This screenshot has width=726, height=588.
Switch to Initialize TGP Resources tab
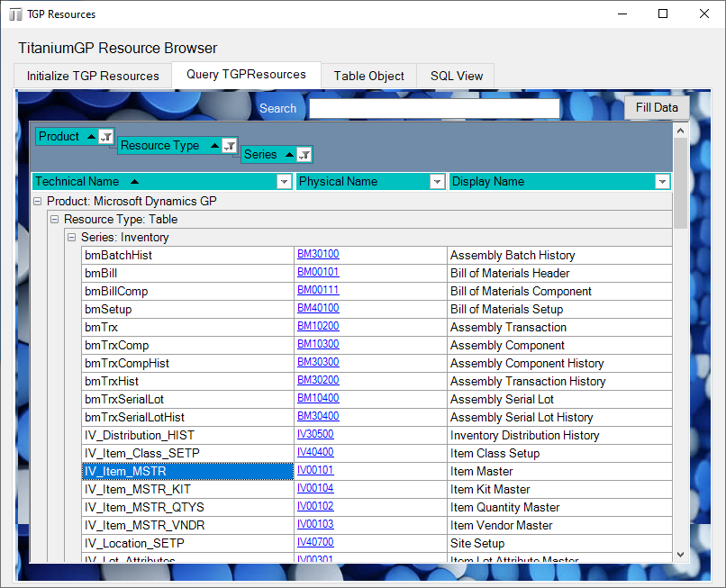pos(93,76)
